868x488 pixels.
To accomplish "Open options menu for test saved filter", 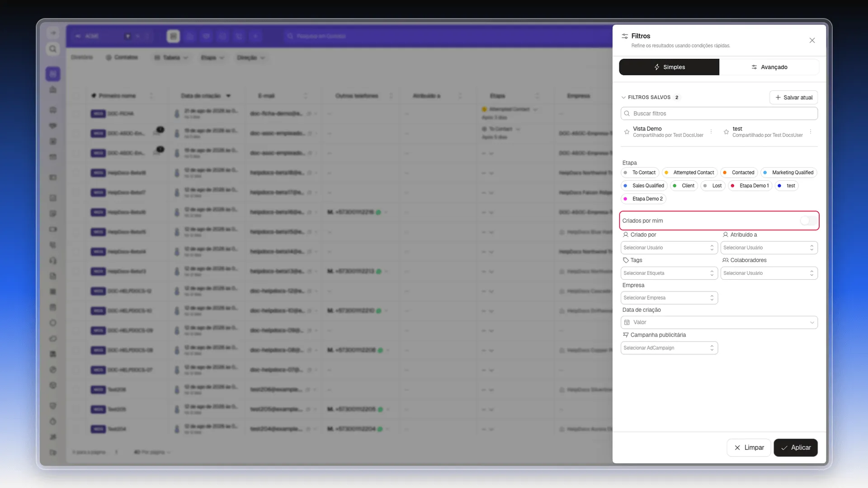I will 810,131.
